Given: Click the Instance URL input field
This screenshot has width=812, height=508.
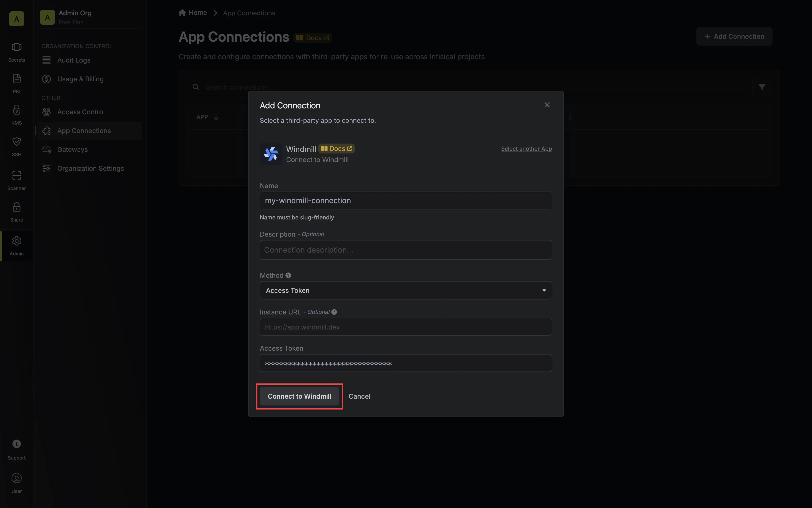Looking at the screenshot, I should [x=406, y=327].
